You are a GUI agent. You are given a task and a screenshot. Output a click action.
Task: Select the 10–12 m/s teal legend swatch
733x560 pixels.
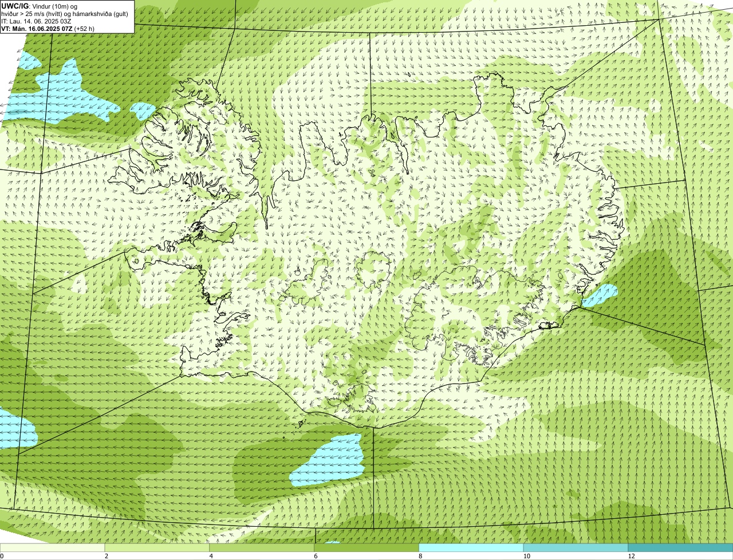(576, 547)
